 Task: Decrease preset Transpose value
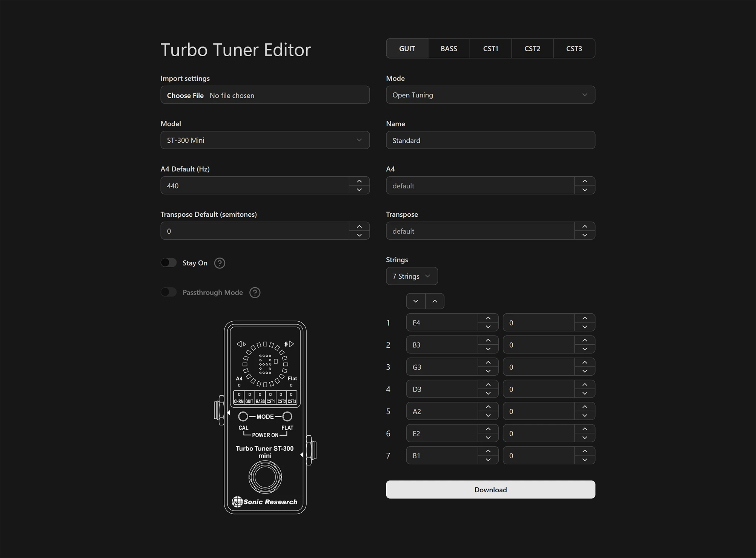click(585, 235)
